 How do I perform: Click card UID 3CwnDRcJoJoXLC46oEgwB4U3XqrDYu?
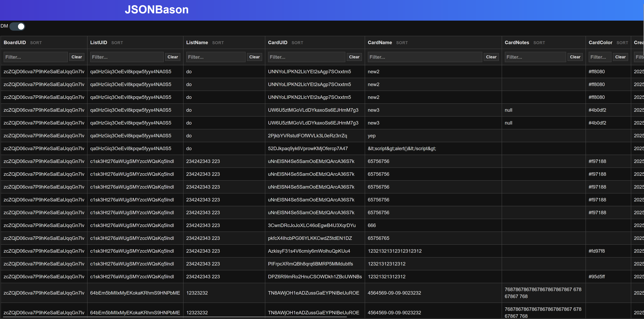(x=312, y=225)
